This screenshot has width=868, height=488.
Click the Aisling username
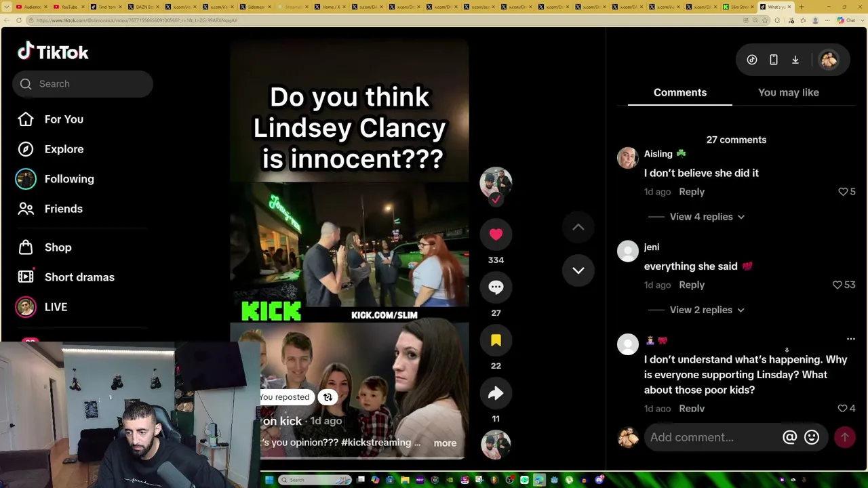(658, 155)
